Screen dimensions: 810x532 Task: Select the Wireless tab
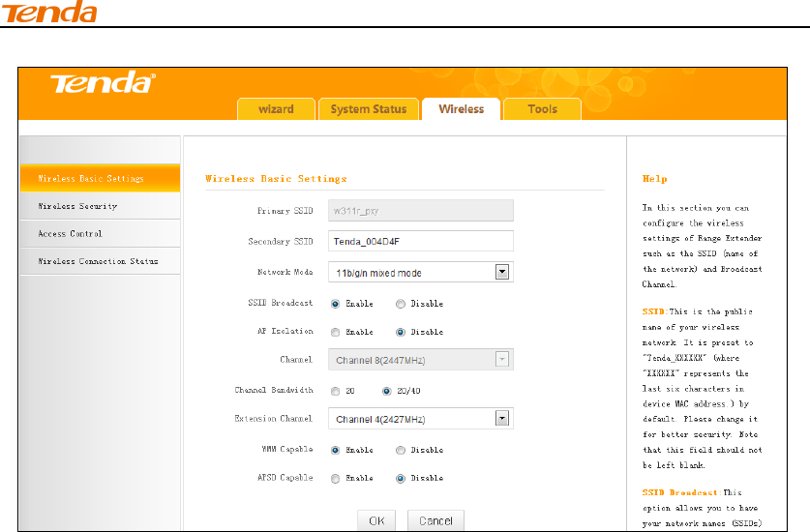click(x=461, y=109)
